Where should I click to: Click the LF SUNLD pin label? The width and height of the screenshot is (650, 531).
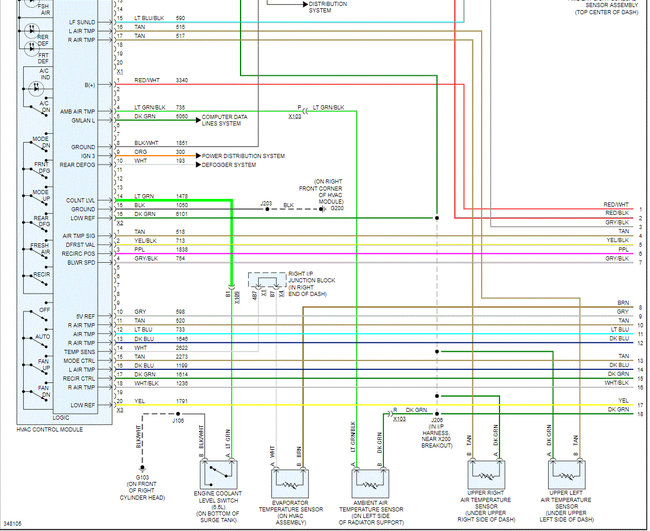tap(82, 22)
